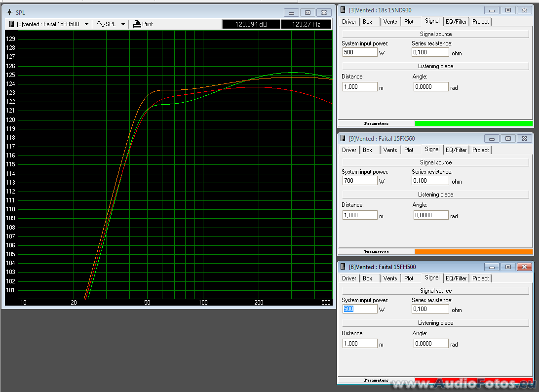Click Parameters label in 18s 15ND930 window
This screenshot has width=539, height=392.
pos(376,123)
